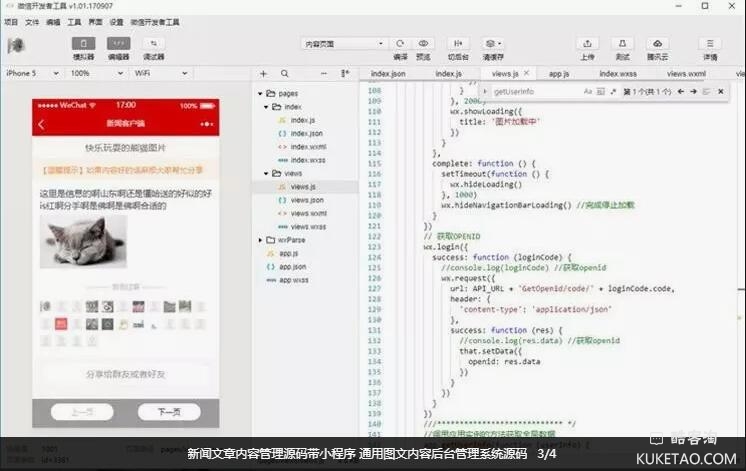Tap the 下一页 next page button

coord(169,412)
